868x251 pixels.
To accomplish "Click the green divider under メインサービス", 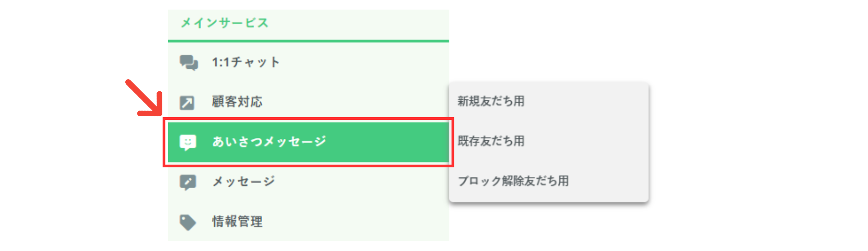I will pyautogui.click(x=308, y=41).
